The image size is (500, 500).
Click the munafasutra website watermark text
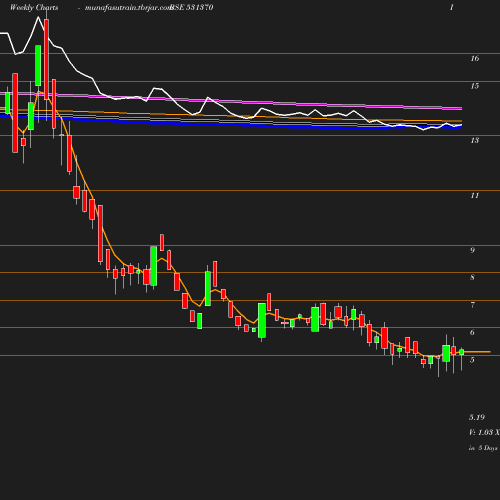click(x=128, y=8)
